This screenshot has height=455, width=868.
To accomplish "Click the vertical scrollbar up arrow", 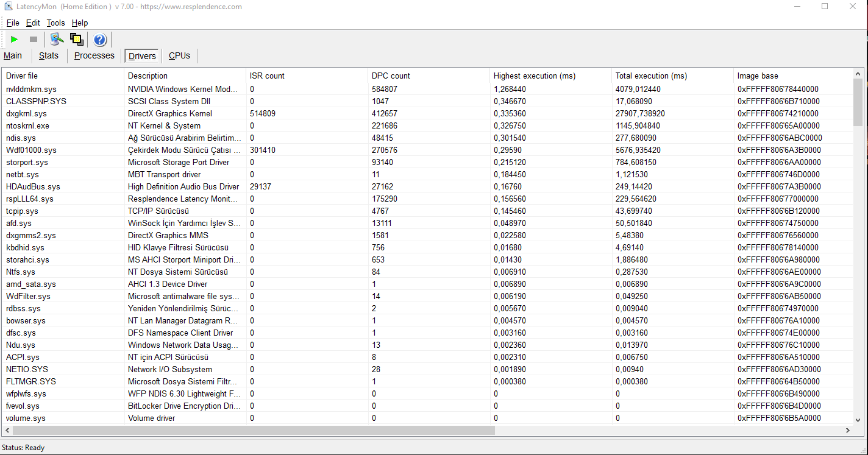I will pos(858,74).
